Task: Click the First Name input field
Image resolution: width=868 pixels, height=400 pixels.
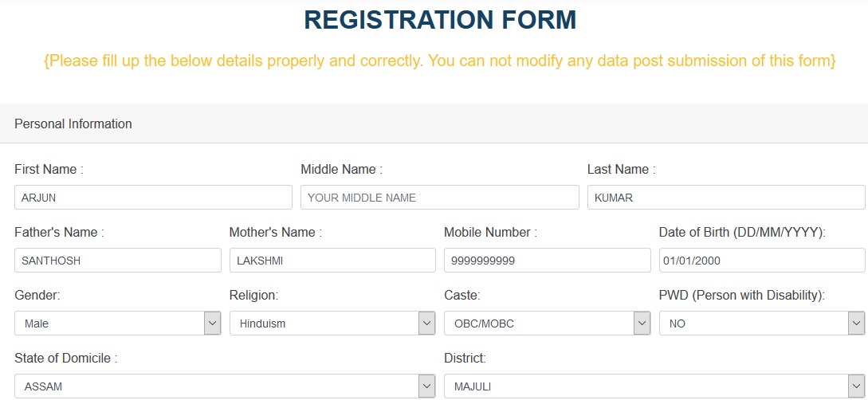Action: [x=153, y=198]
